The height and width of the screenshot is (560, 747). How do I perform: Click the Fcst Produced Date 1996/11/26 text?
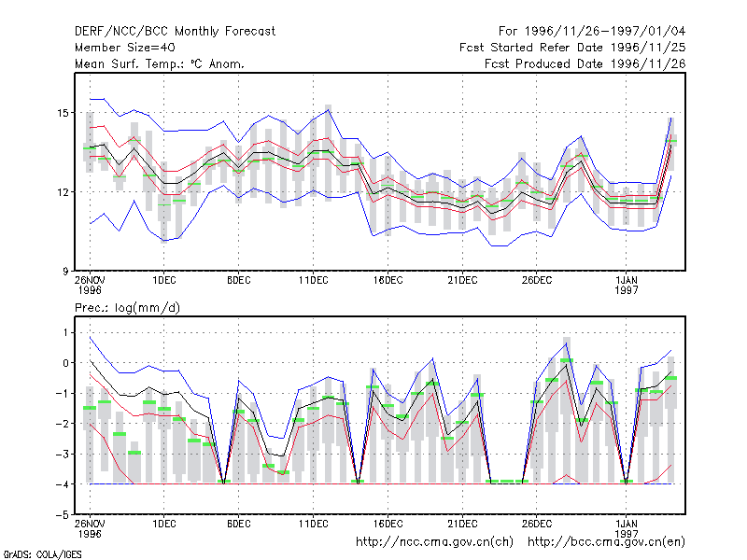(x=585, y=63)
